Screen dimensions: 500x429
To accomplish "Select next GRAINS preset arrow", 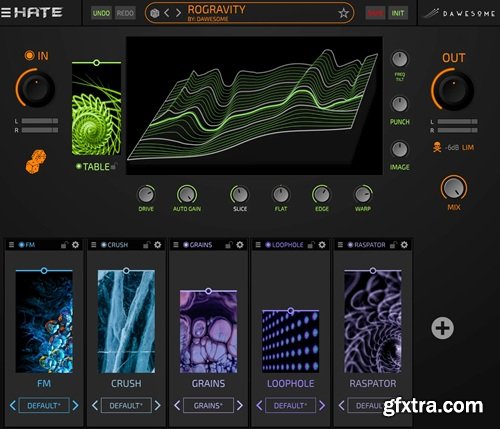I will tap(240, 406).
